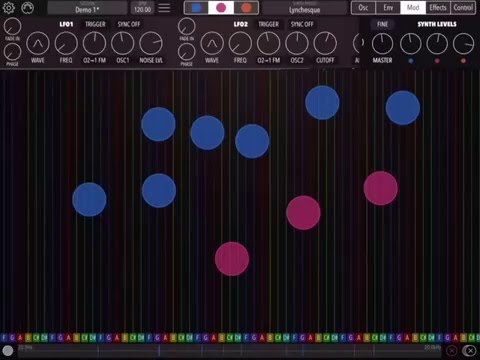Tap the rightmost magenta note circle

[381, 188]
